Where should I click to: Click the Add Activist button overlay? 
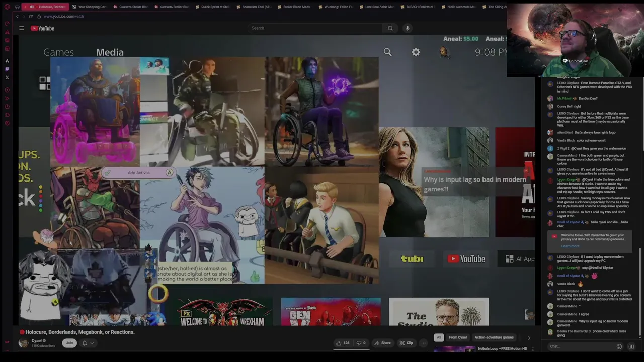coord(138,173)
